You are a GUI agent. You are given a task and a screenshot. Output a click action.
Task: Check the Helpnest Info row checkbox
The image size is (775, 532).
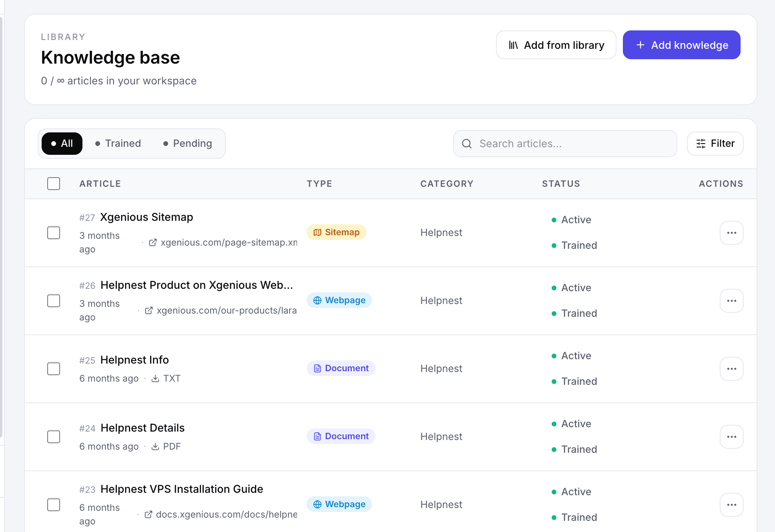(x=54, y=369)
